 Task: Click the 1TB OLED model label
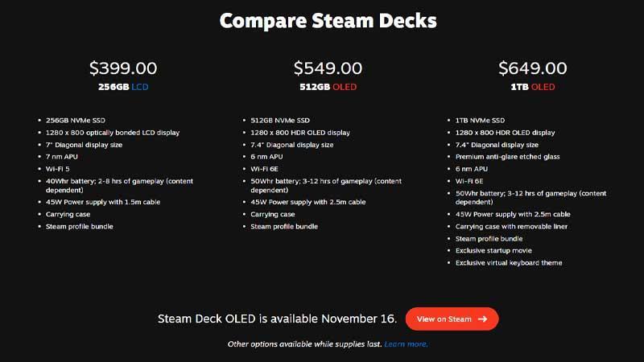[x=533, y=87]
